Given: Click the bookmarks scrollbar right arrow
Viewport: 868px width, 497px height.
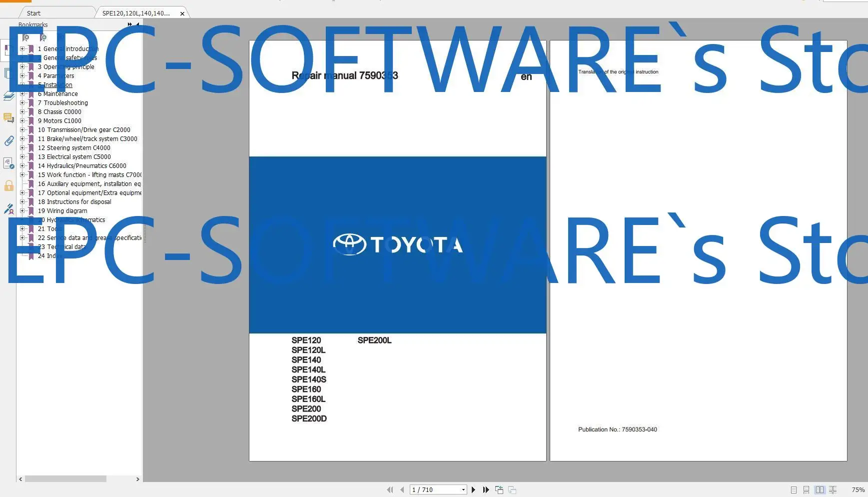Looking at the screenshot, I should point(138,479).
